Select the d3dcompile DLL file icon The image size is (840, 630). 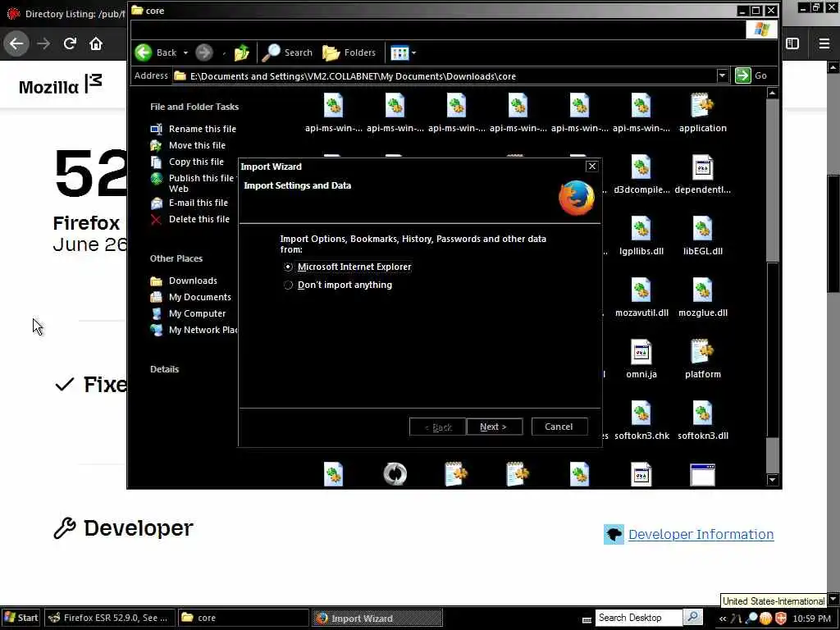641,168
